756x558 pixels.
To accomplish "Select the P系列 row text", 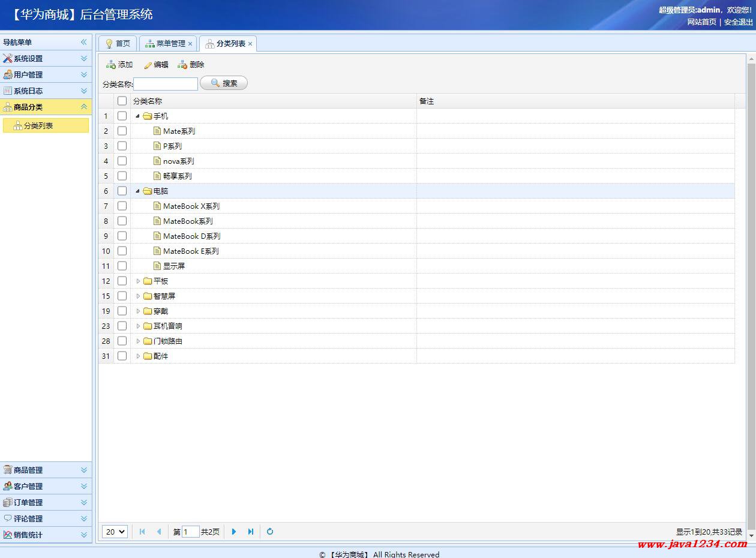I will (x=172, y=146).
